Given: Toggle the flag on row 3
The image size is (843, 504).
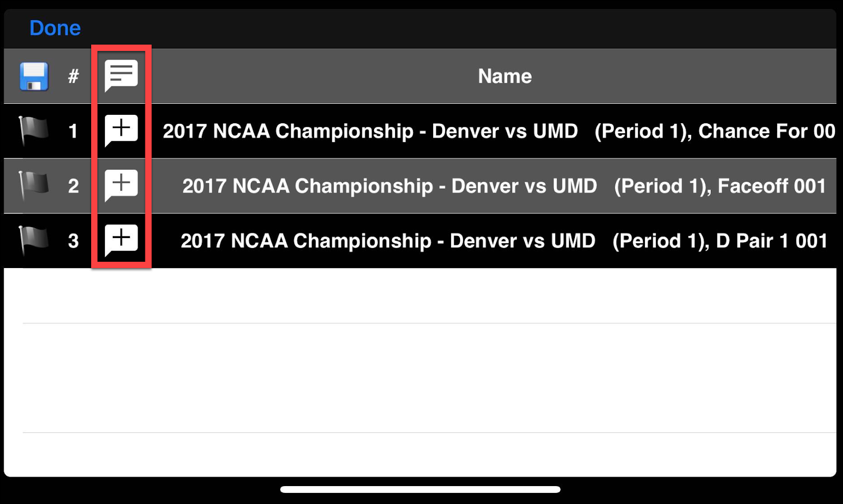Looking at the screenshot, I should click(x=34, y=240).
